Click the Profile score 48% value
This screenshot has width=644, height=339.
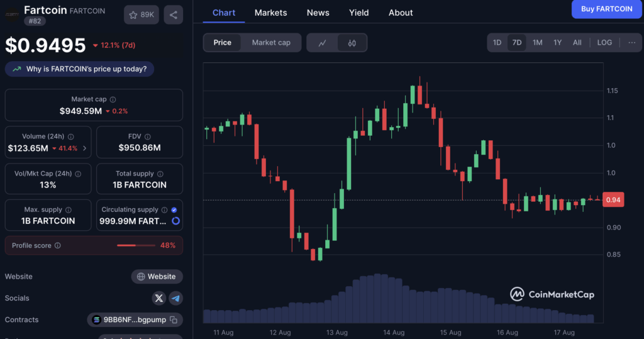tap(167, 245)
